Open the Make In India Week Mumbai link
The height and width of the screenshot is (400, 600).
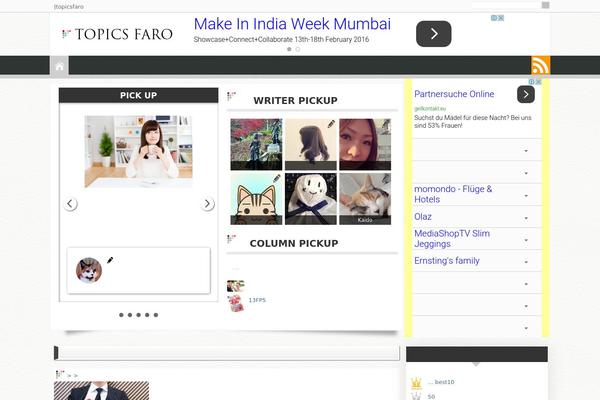point(292,24)
